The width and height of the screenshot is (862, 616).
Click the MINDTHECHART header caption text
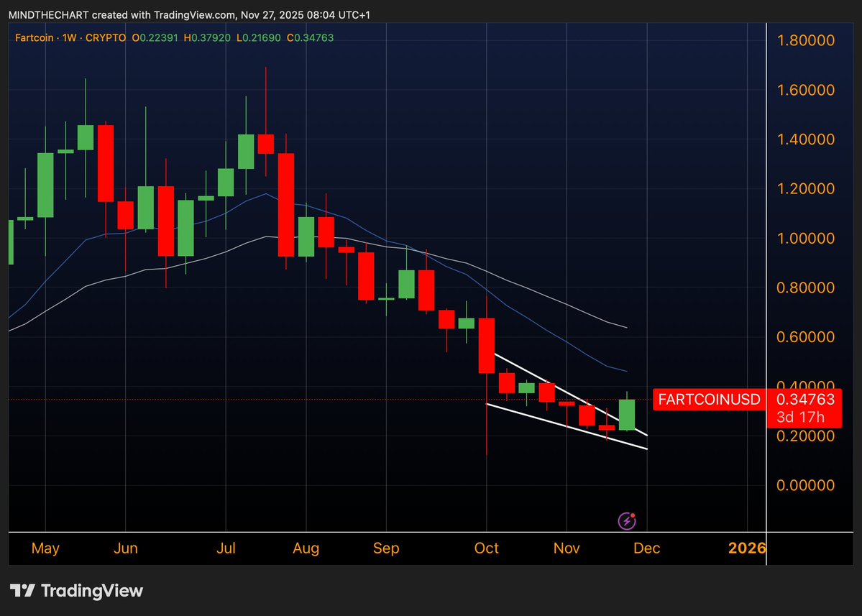coord(189,15)
